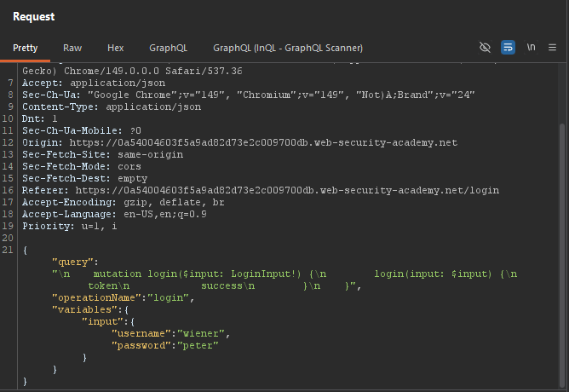
Task: Click the Origin header line
Action: pos(239,142)
